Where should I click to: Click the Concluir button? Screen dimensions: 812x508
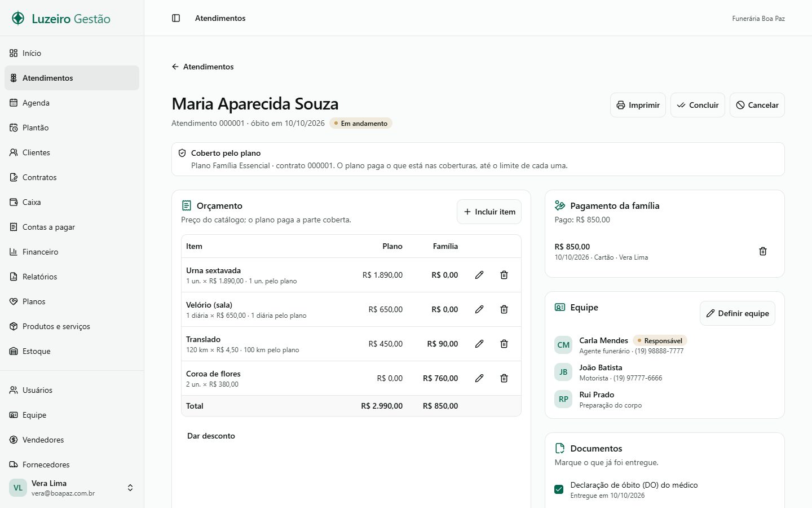[698, 105]
